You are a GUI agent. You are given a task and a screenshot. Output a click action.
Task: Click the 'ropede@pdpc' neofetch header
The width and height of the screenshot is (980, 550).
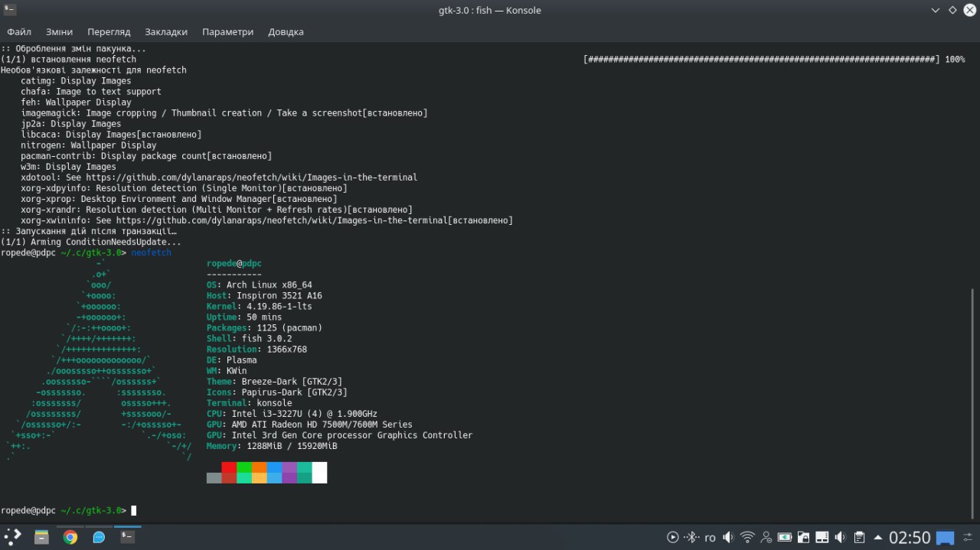[x=234, y=263]
